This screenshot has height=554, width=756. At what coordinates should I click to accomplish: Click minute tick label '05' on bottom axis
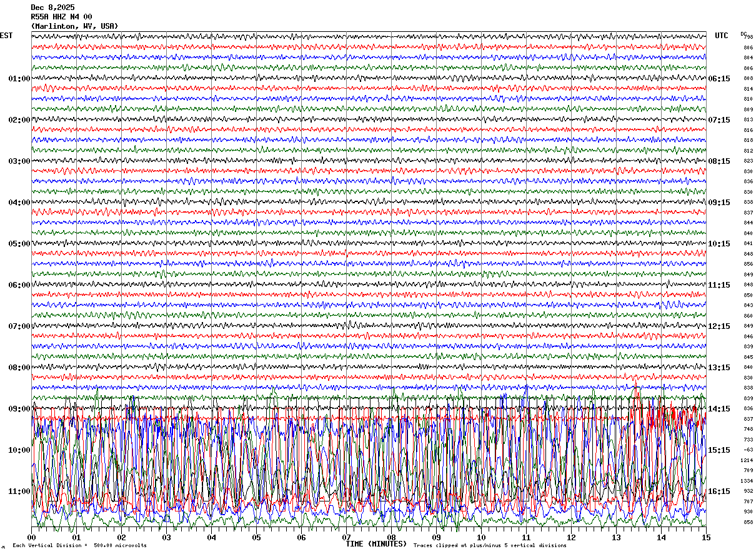tap(256, 537)
